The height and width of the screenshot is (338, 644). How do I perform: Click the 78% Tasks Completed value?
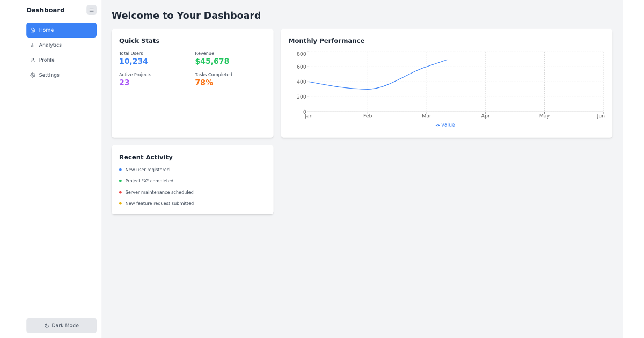point(204,82)
